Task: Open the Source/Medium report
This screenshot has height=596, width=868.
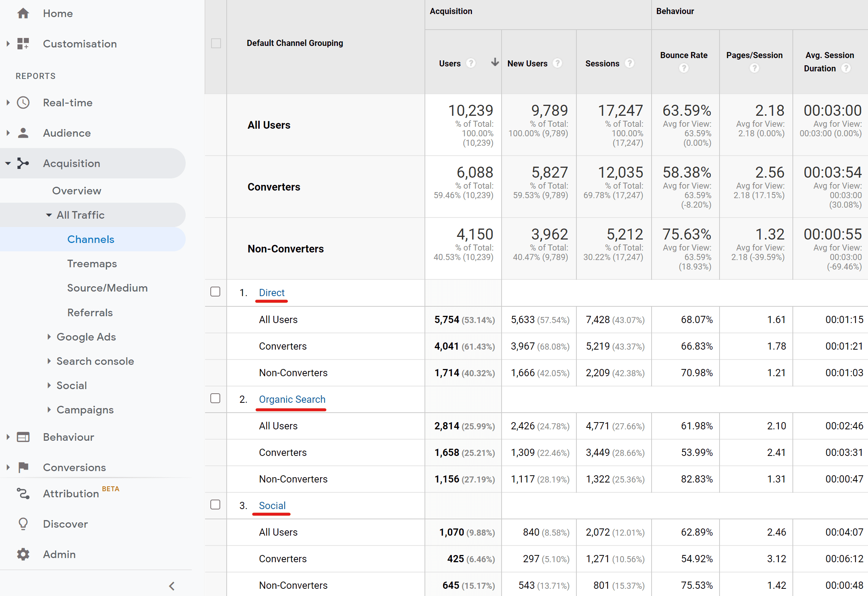Action: [x=107, y=288]
